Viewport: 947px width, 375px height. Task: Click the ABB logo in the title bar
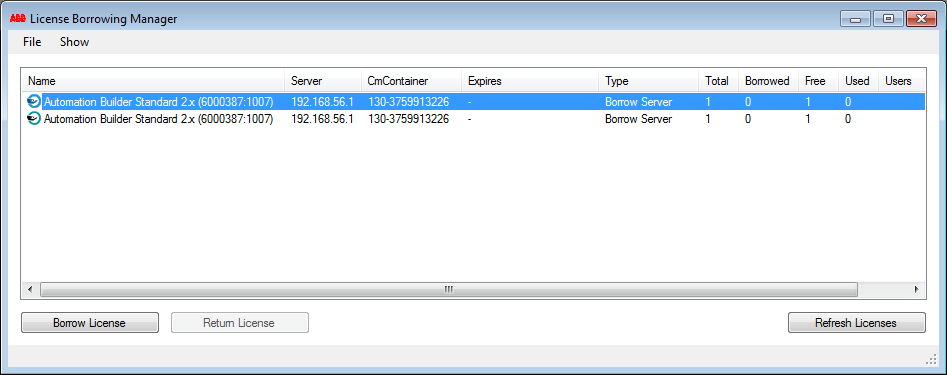(18, 19)
